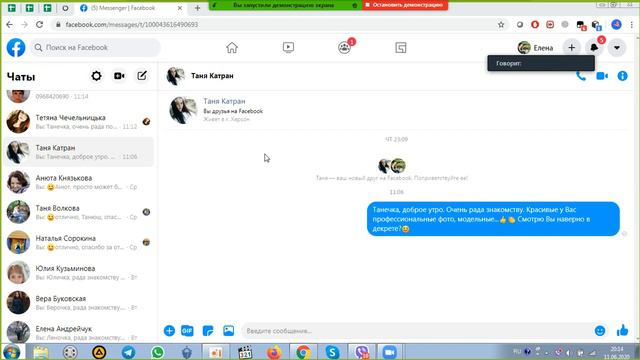Image resolution: width=640 pixels, height=360 pixels.
Task: Open chat settings gear icon
Action: [x=96, y=76]
